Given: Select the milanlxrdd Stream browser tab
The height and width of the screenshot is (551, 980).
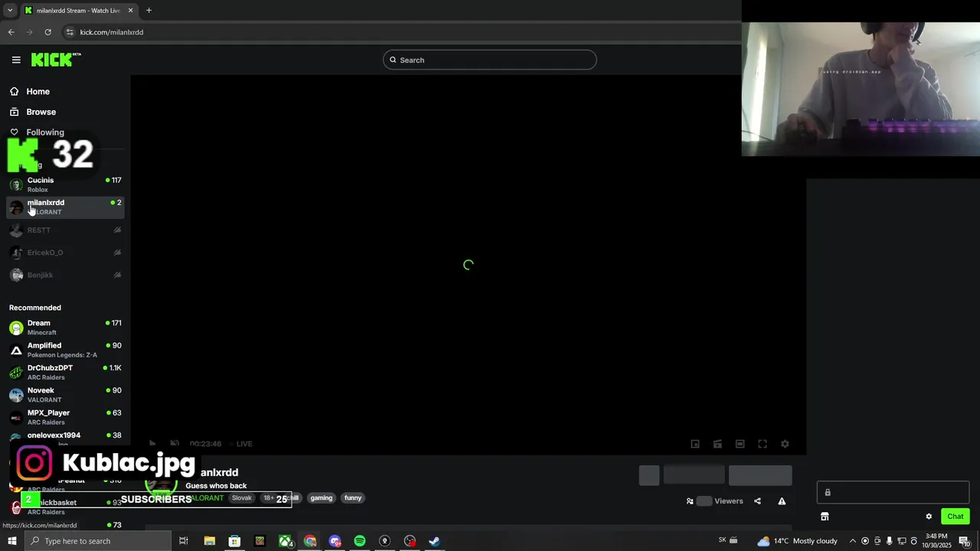Looking at the screenshot, I should tap(78, 11).
